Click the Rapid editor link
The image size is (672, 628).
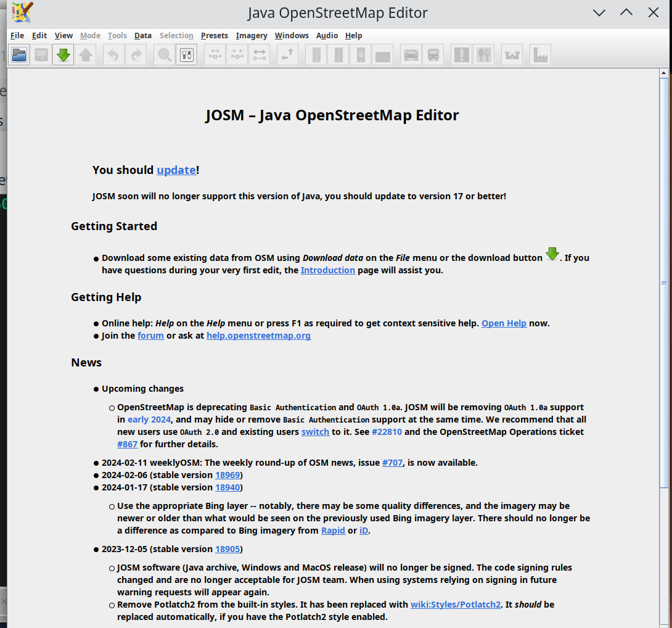pyautogui.click(x=333, y=531)
